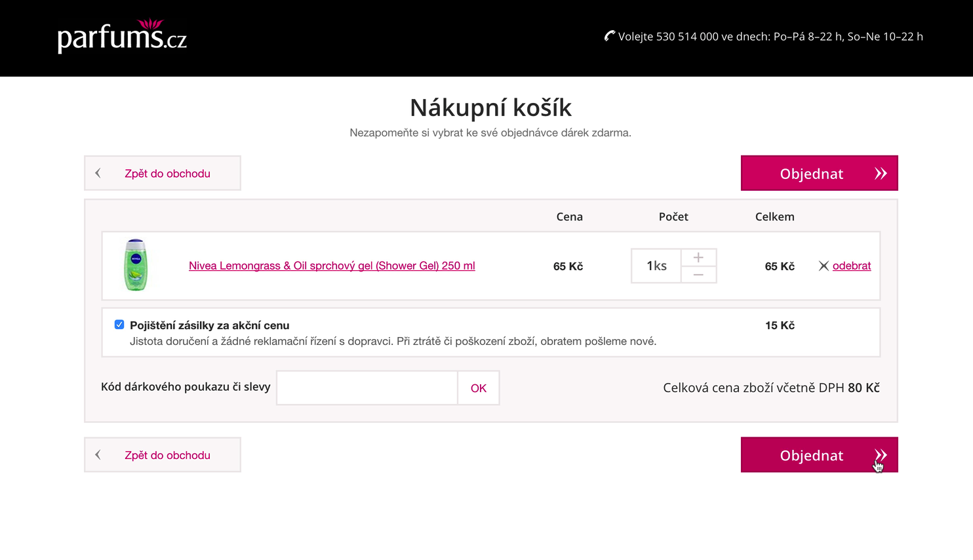
Task: Click OK to apply the discount code
Action: coord(479,388)
